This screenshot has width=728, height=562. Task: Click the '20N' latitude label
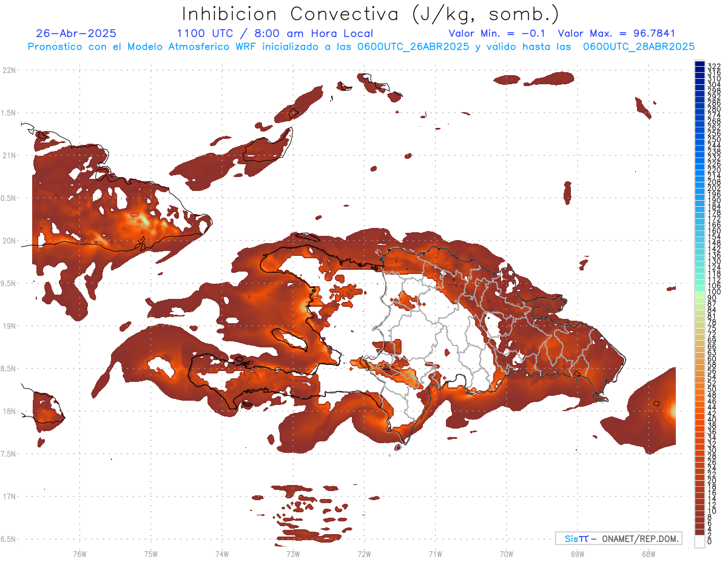9,241
